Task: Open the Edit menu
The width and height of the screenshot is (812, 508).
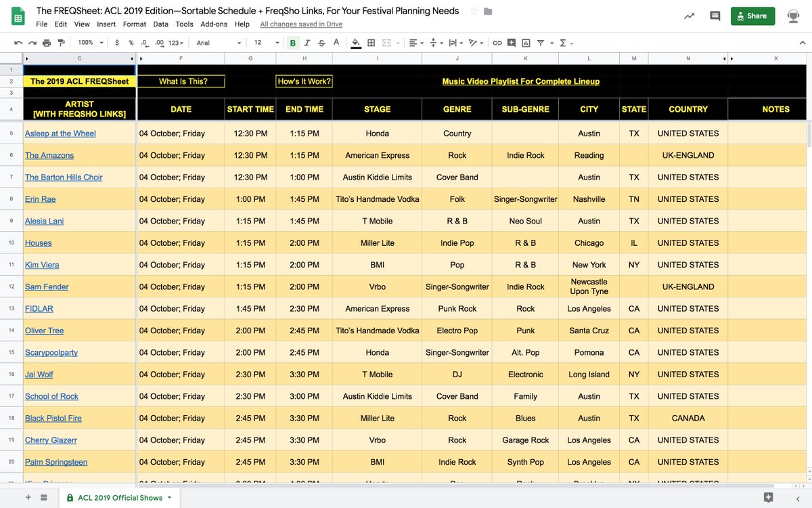Action: 61,24
